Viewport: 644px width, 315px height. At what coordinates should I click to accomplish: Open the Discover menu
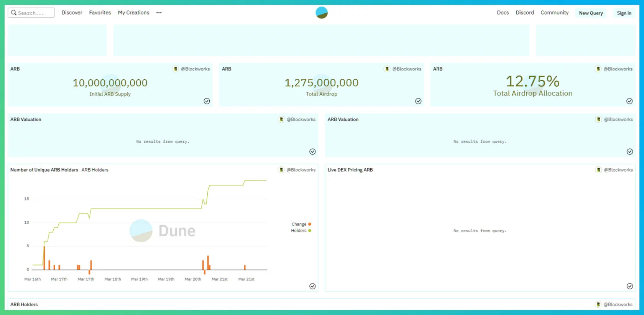pyautogui.click(x=72, y=13)
